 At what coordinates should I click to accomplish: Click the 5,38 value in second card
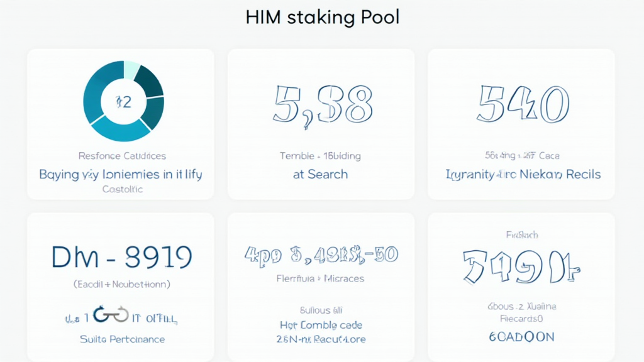323,104
